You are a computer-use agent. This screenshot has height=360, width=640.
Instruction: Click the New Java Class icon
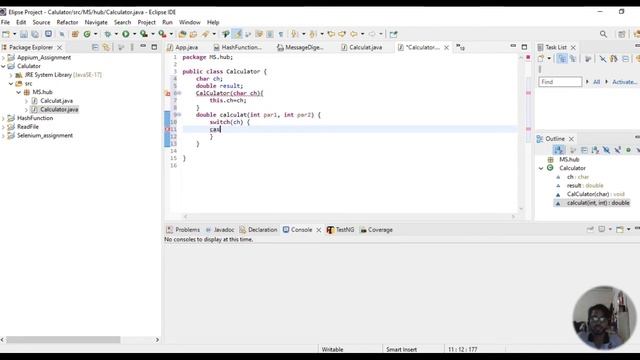[x=87, y=34]
